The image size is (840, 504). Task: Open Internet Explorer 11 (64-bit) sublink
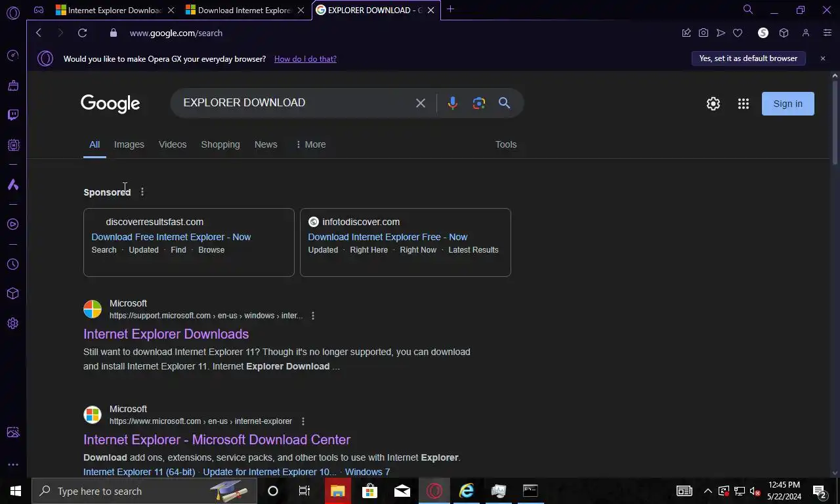point(139,472)
